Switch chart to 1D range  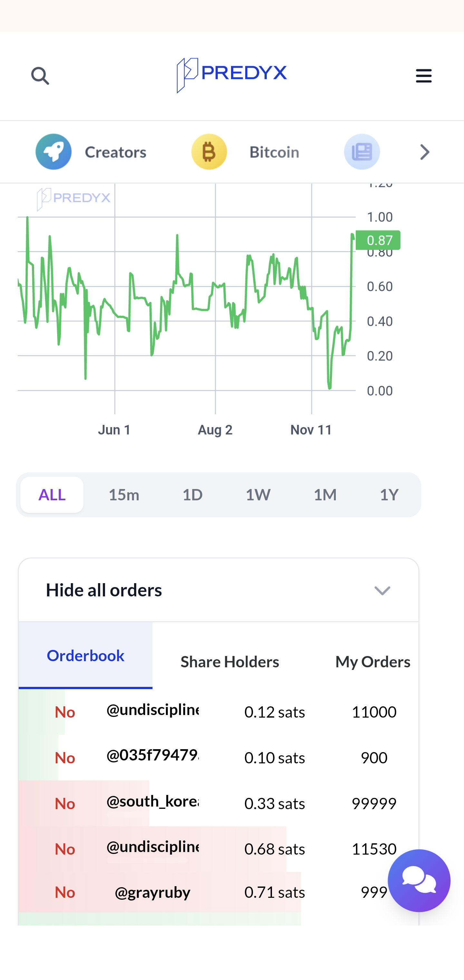pos(192,495)
